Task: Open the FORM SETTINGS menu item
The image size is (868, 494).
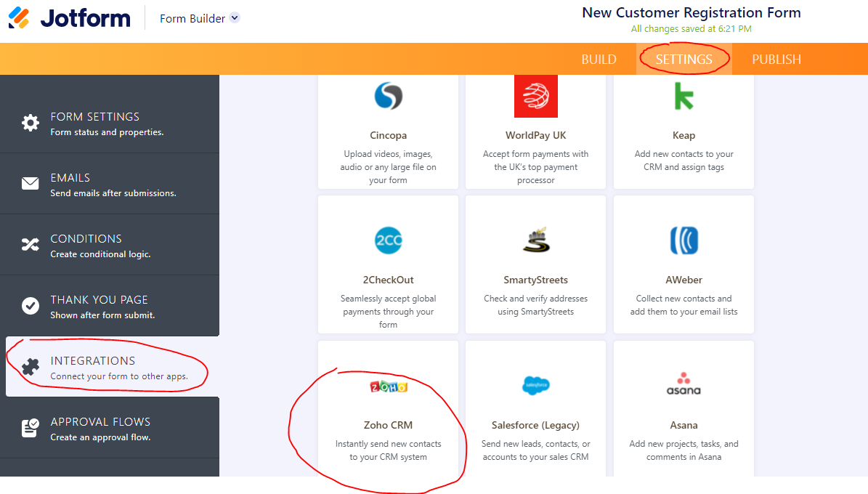Action: point(110,123)
